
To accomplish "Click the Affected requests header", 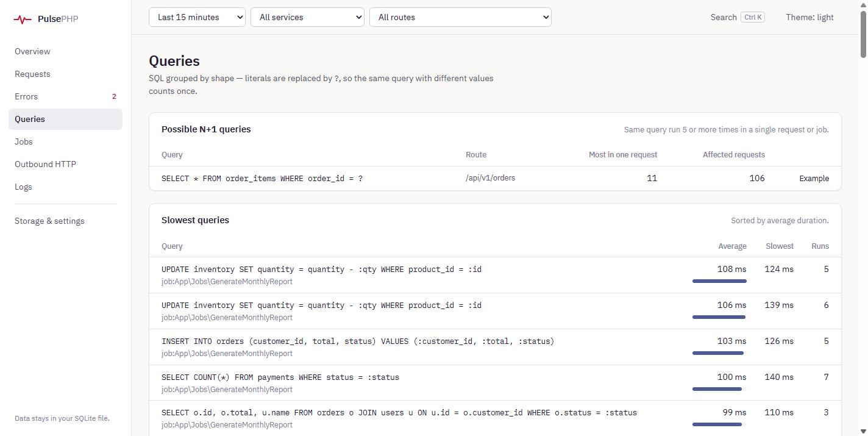I will 734,155.
